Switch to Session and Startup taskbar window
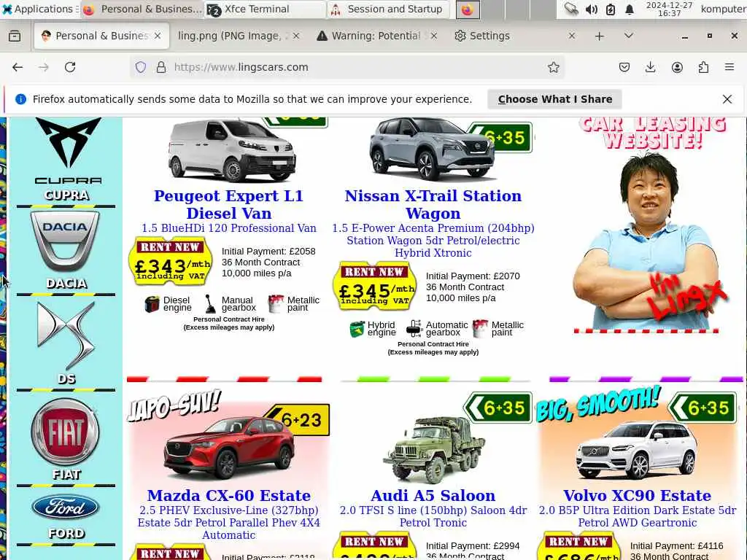This screenshot has width=747, height=560. (388, 9)
